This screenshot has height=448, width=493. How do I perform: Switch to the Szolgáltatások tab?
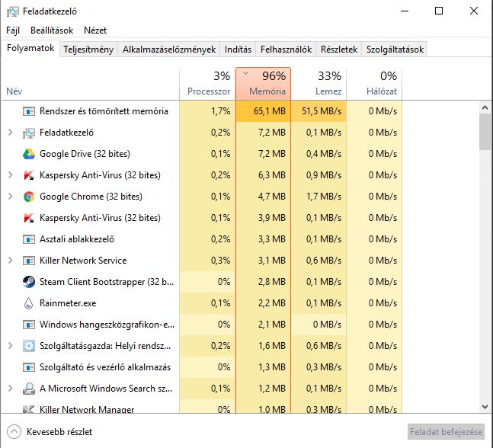click(x=395, y=50)
